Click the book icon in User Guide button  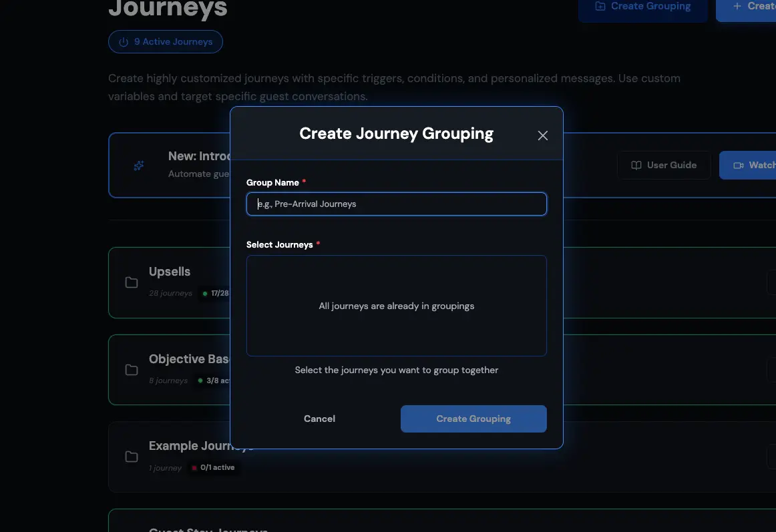pyautogui.click(x=636, y=165)
